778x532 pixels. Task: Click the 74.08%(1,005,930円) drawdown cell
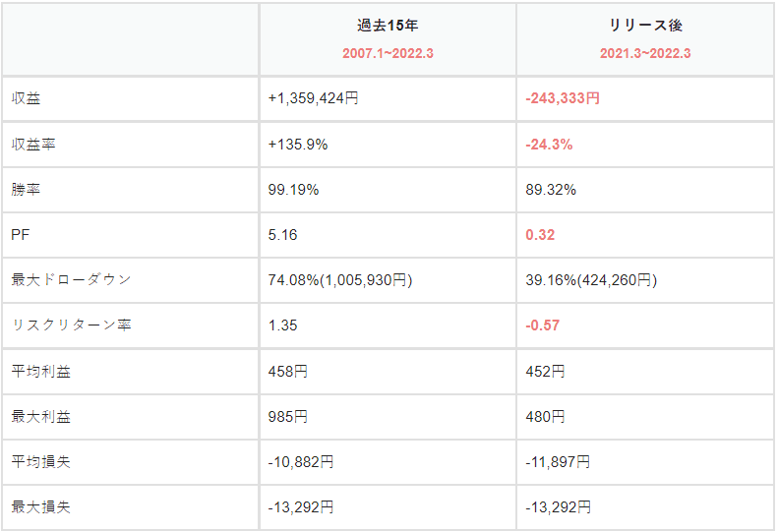point(339,280)
